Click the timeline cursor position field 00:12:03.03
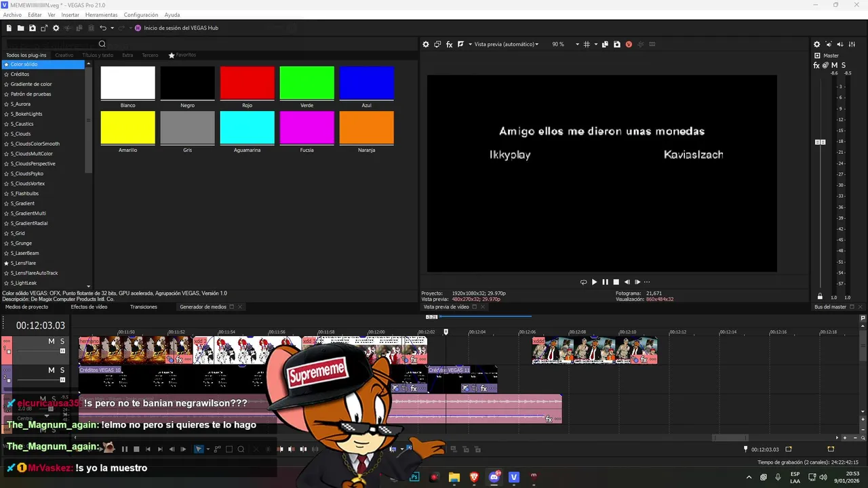The height and width of the screenshot is (488, 868). pos(40,326)
